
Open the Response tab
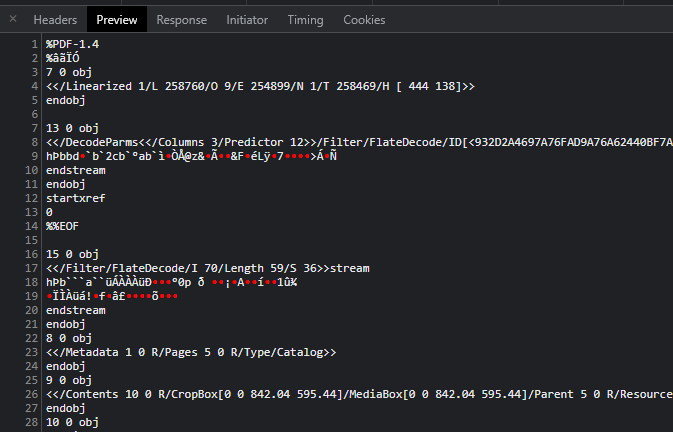point(182,20)
